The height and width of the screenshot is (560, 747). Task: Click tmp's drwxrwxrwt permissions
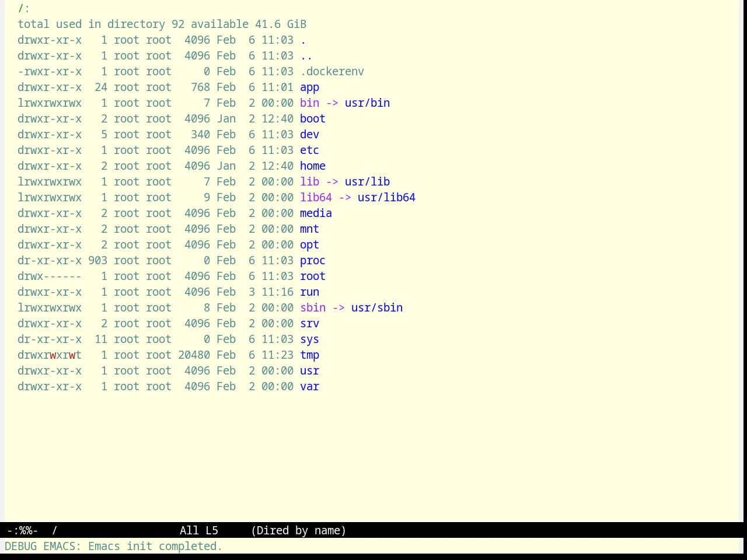tap(50, 355)
